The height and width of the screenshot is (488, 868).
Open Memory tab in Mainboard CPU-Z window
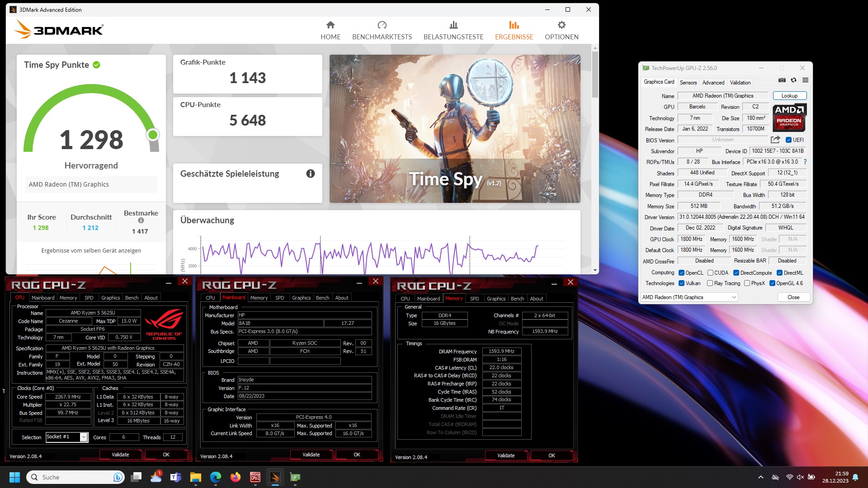(259, 298)
